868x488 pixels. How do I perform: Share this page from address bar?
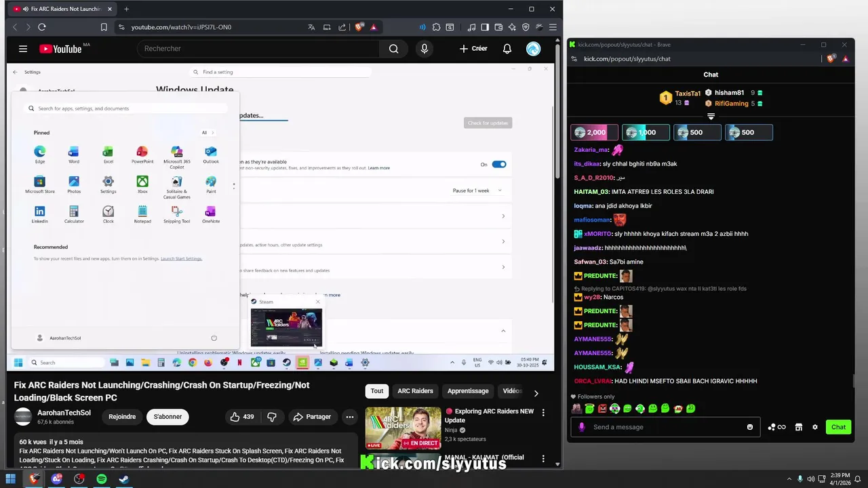click(342, 27)
